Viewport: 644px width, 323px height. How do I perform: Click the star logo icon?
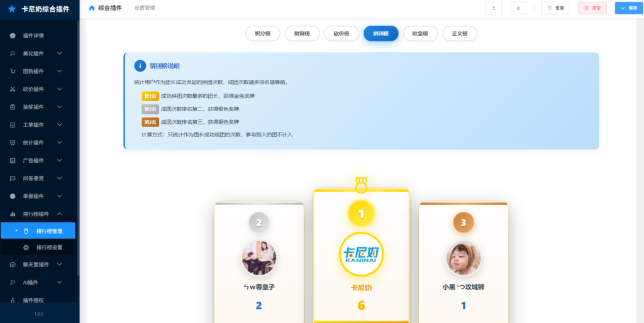[x=12, y=9]
